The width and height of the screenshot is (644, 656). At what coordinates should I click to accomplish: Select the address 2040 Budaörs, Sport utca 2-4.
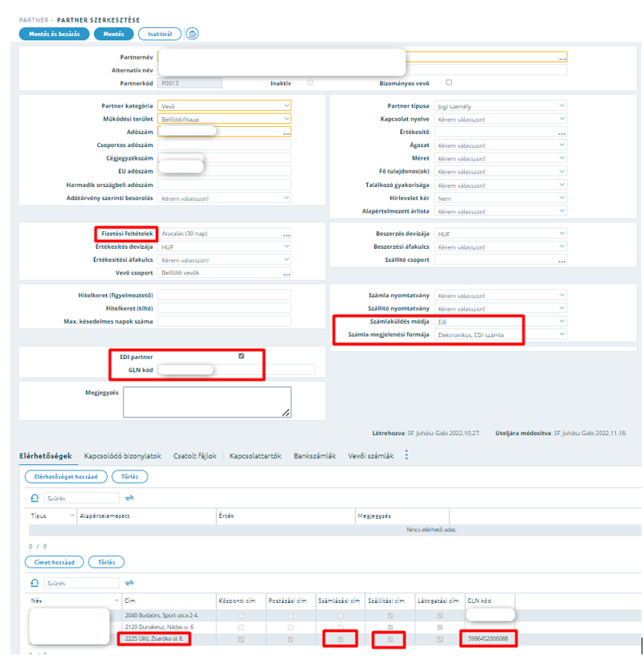pyautogui.click(x=161, y=615)
